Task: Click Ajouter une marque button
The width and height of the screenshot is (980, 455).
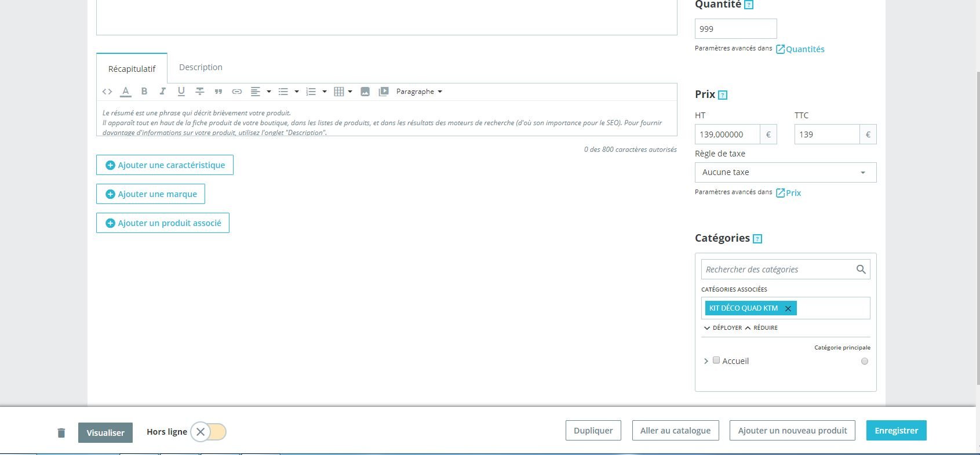Action: coord(151,194)
